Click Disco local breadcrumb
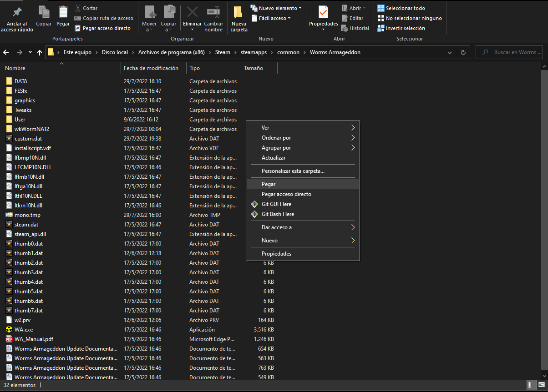The width and height of the screenshot is (548, 392). (x=115, y=52)
